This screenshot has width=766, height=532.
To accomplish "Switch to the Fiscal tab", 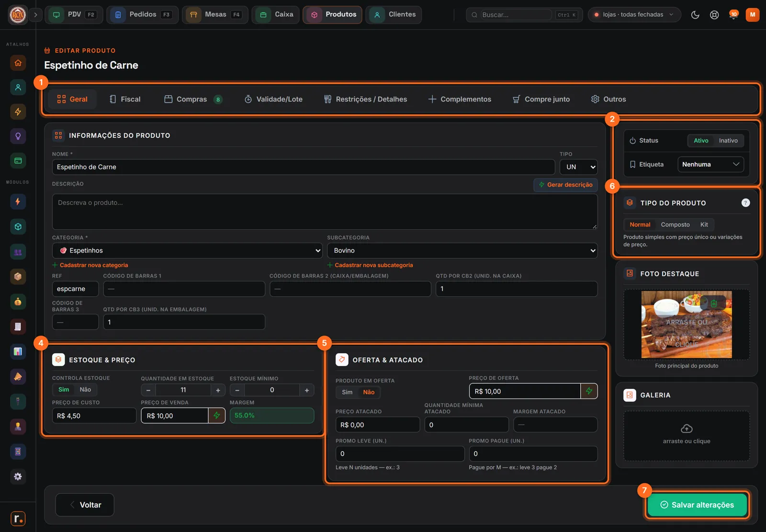I will (125, 100).
